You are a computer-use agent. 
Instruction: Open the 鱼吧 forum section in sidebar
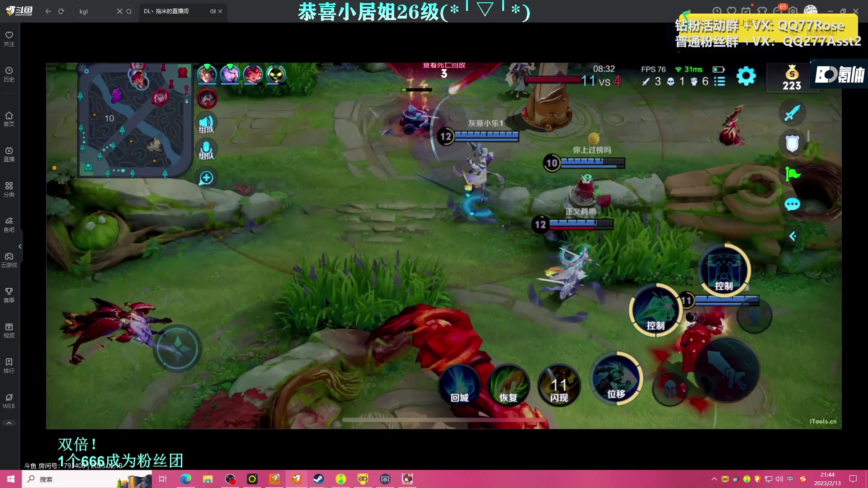point(9,225)
